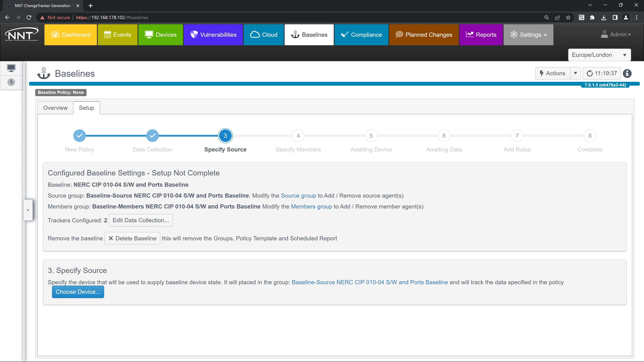
Task: Open the Planned Changes section
Action: 424,35
